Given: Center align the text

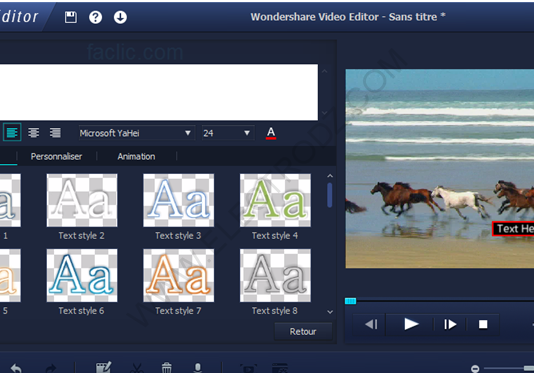Looking at the screenshot, I should tap(33, 132).
